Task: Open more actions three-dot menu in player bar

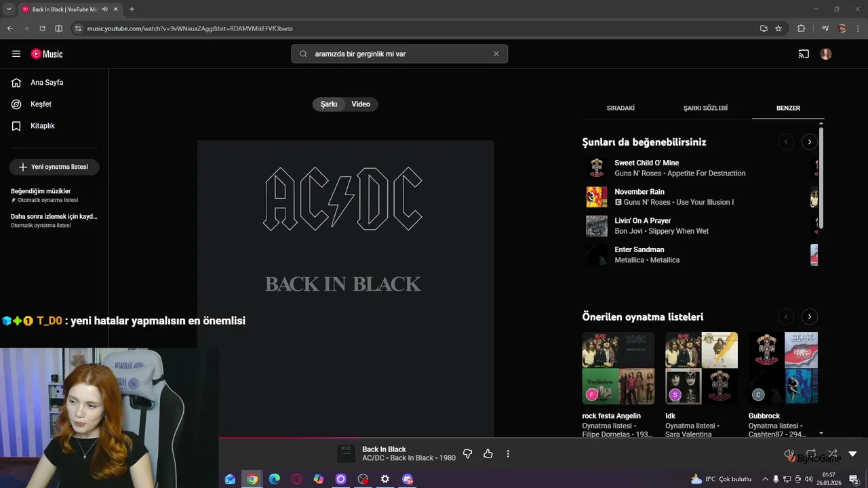Action: click(508, 453)
